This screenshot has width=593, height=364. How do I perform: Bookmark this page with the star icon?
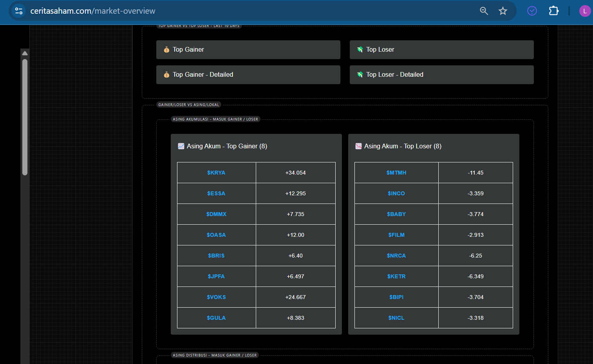503,11
